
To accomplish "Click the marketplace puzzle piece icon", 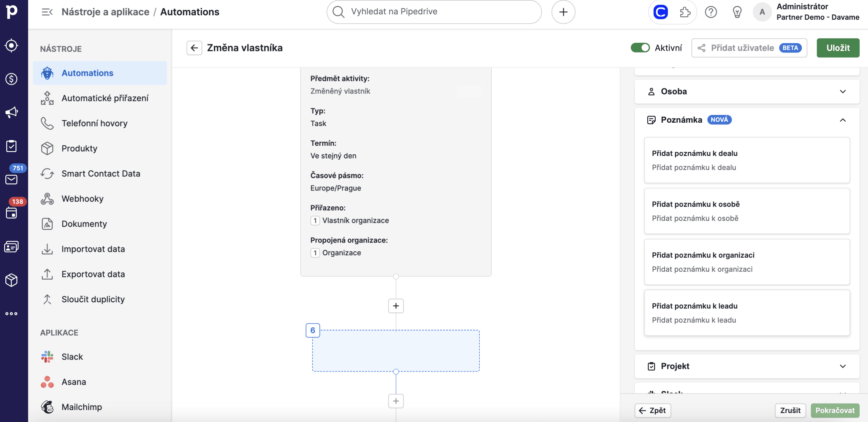I will pos(685,12).
